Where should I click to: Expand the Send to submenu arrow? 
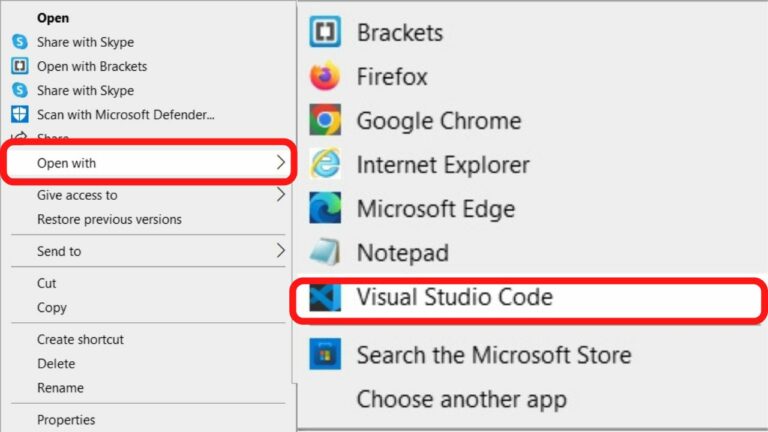(x=281, y=251)
